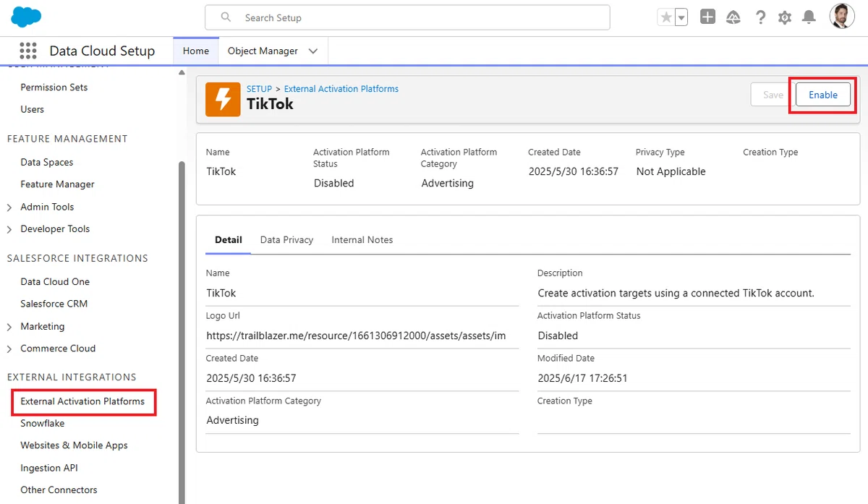Click the Favorites star icon

click(x=666, y=17)
